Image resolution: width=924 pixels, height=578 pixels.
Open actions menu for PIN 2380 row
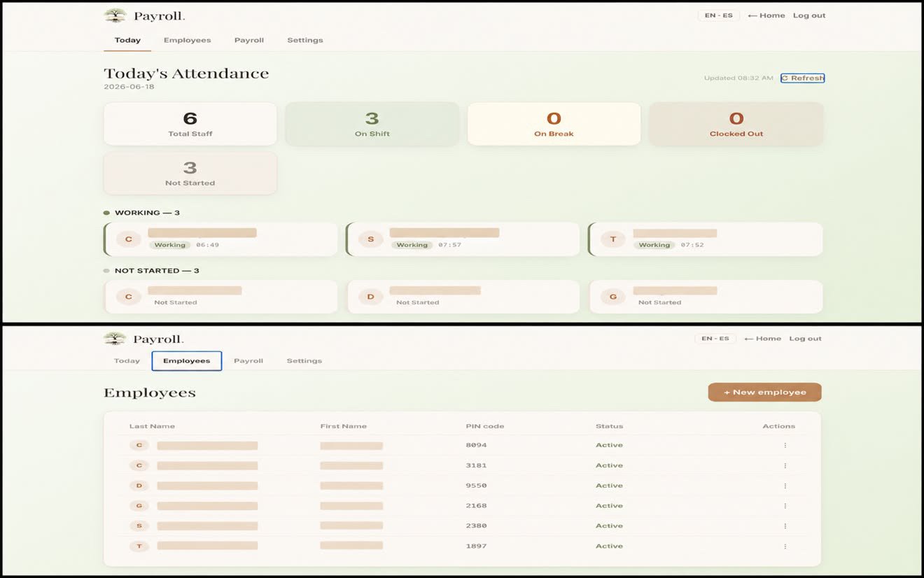[x=785, y=526]
